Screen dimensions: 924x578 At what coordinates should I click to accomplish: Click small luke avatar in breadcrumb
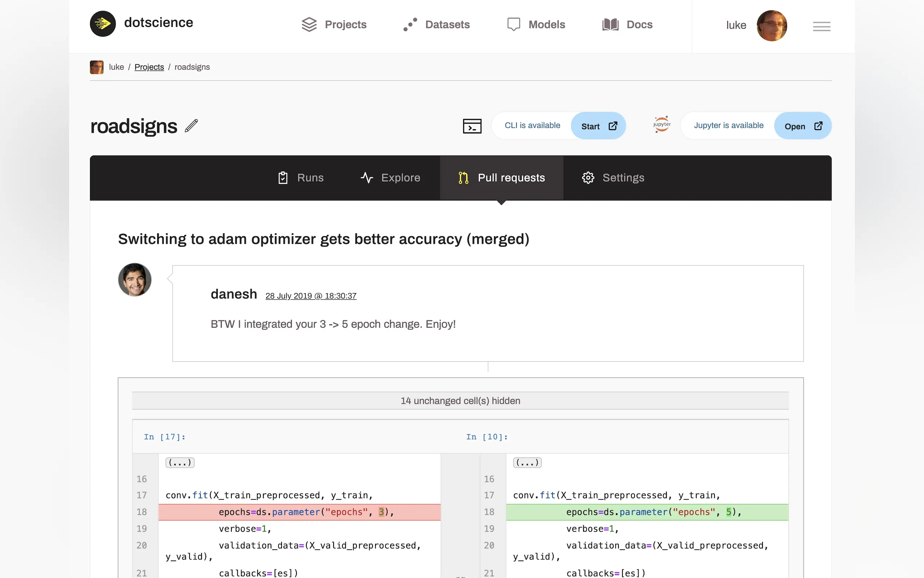click(x=96, y=67)
